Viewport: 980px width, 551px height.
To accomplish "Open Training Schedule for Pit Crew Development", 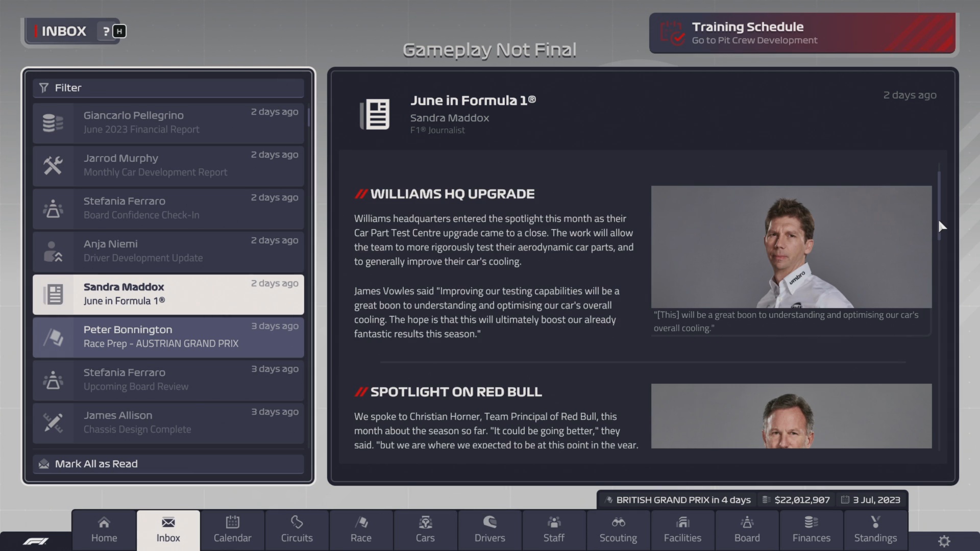I will [x=802, y=33].
